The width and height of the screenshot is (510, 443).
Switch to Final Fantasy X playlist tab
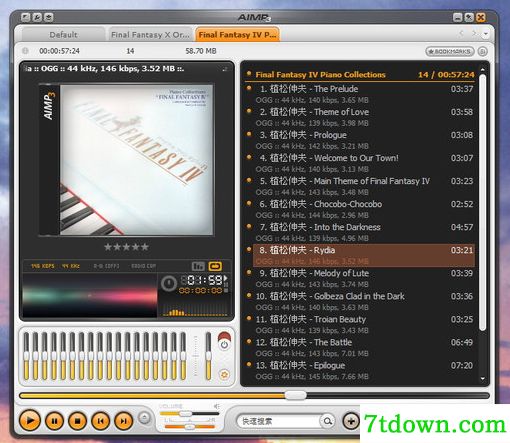pos(150,35)
